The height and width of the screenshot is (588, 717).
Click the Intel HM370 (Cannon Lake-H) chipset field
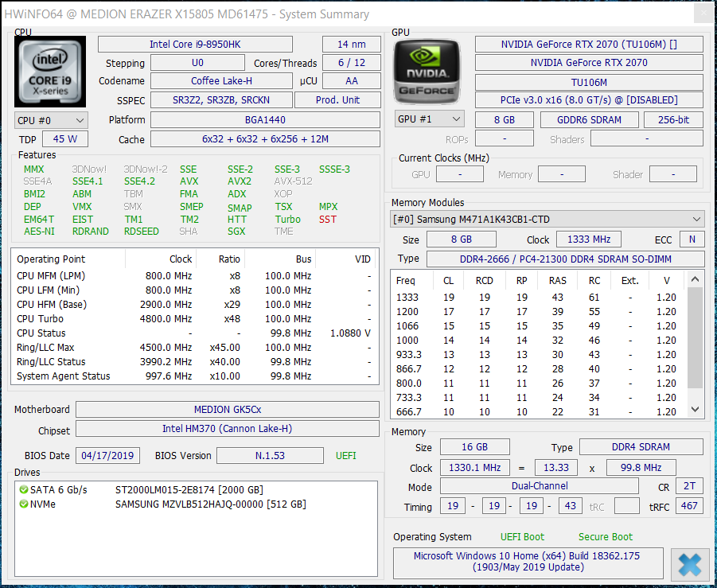click(x=228, y=428)
